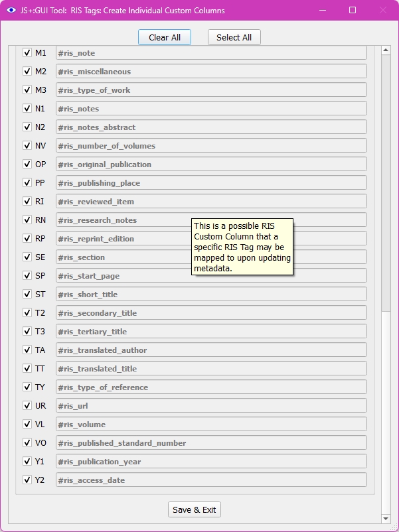Disable the N2 tag checkbox

point(27,127)
